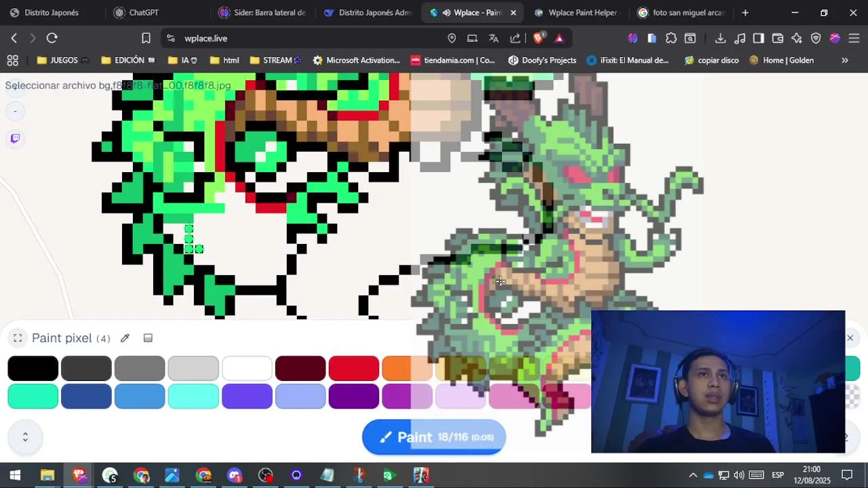Reload the wplace.live page
The image size is (868, 488).
pos(52,39)
